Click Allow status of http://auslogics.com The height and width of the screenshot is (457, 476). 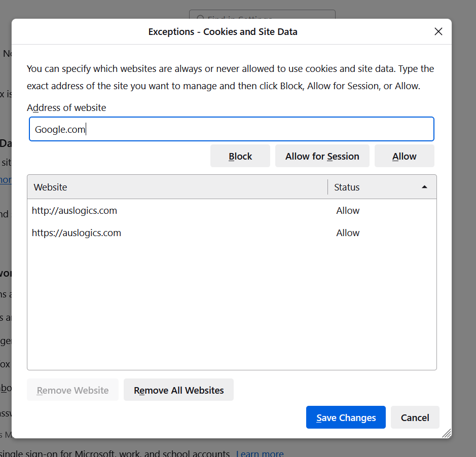[348, 211]
